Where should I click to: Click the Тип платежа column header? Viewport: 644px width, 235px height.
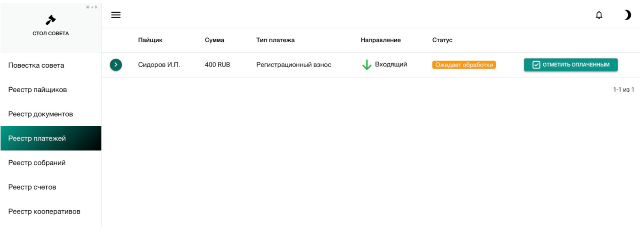click(275, 40)
